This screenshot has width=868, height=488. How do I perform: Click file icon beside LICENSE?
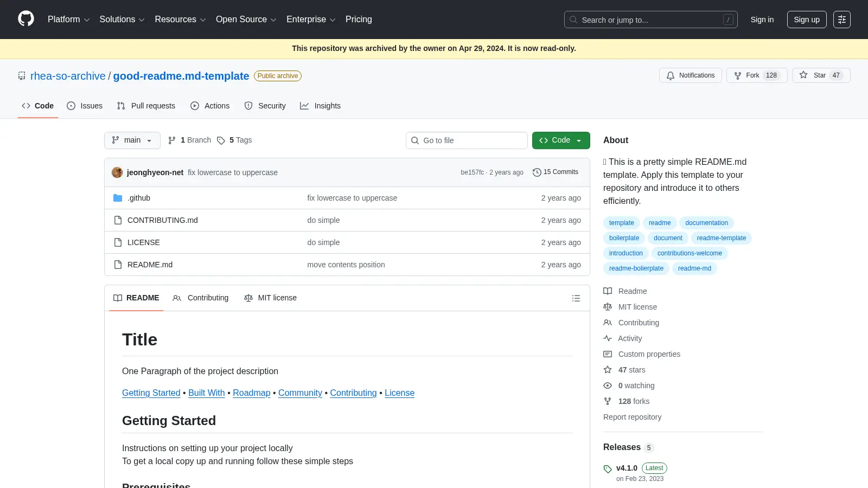point(118,242)
